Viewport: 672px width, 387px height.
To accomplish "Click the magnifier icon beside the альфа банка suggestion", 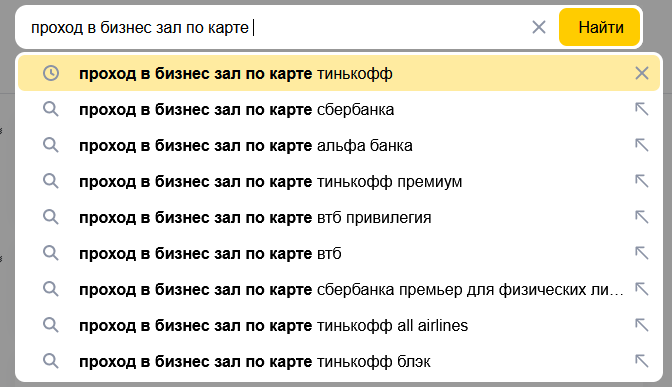I will 51,145.
